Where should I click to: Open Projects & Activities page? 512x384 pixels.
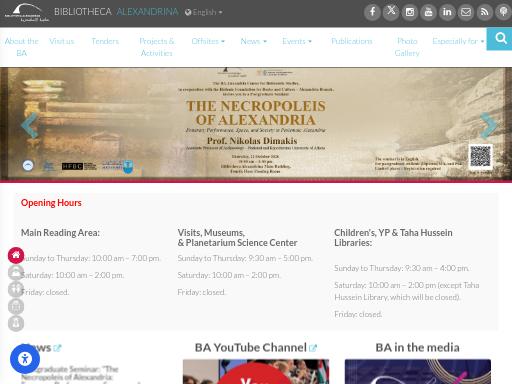(x=157, y=47)
